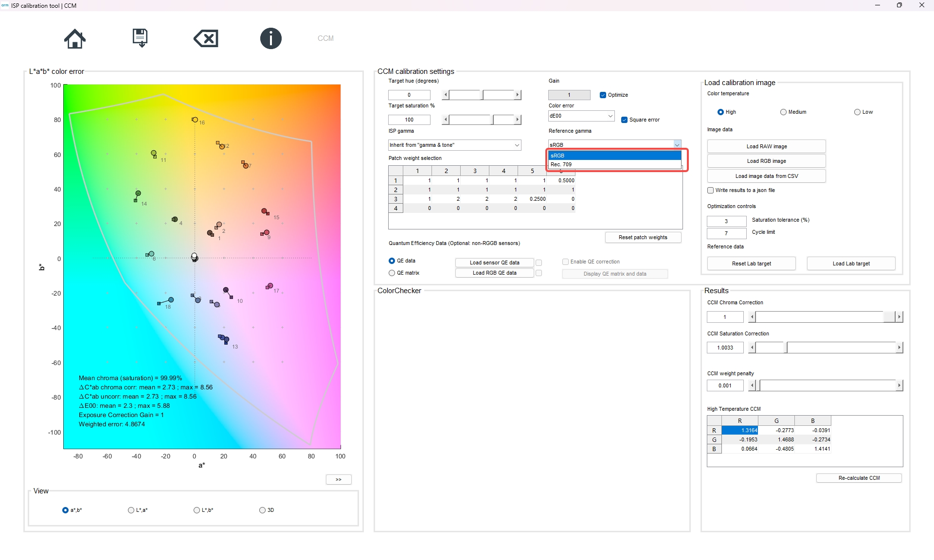Image resolution: width=934 pixels, height=560 pixels.
Task: Click left arrow of Target saturation slider
Action: click(x=446, y=120)
